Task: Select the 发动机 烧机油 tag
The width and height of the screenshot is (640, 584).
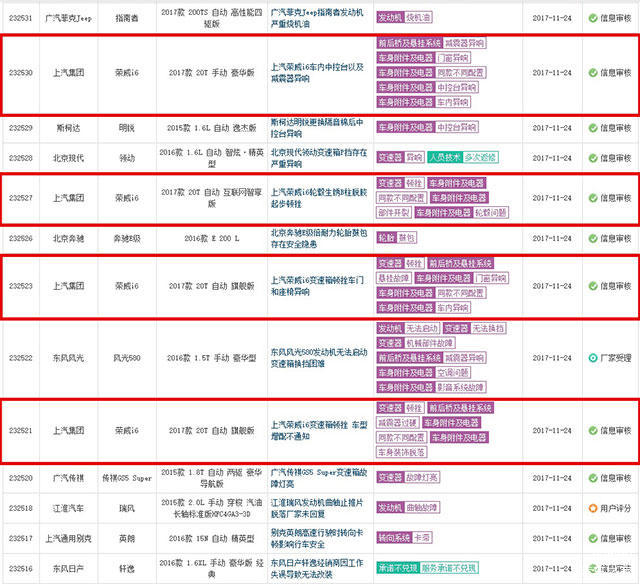Action: click(404, 17)
